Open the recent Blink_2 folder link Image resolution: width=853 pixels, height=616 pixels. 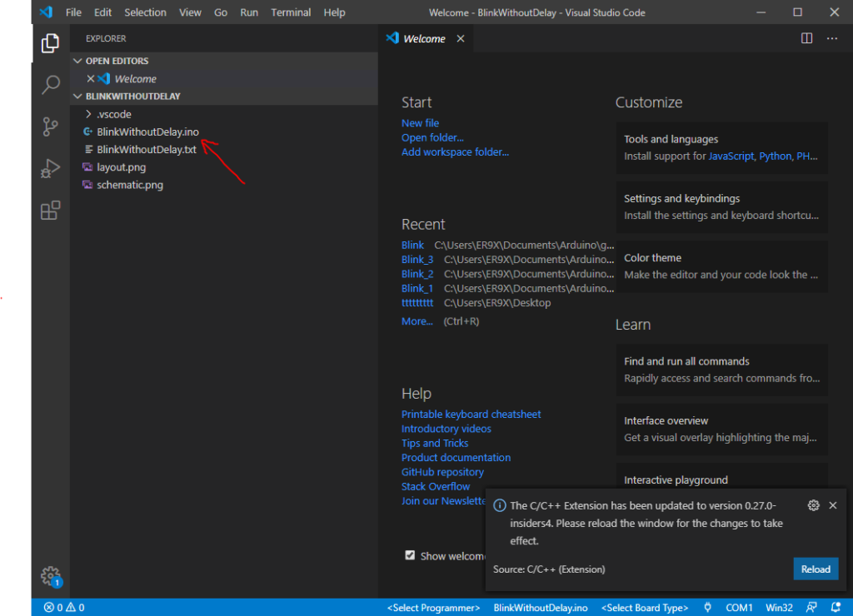[417, 274]
